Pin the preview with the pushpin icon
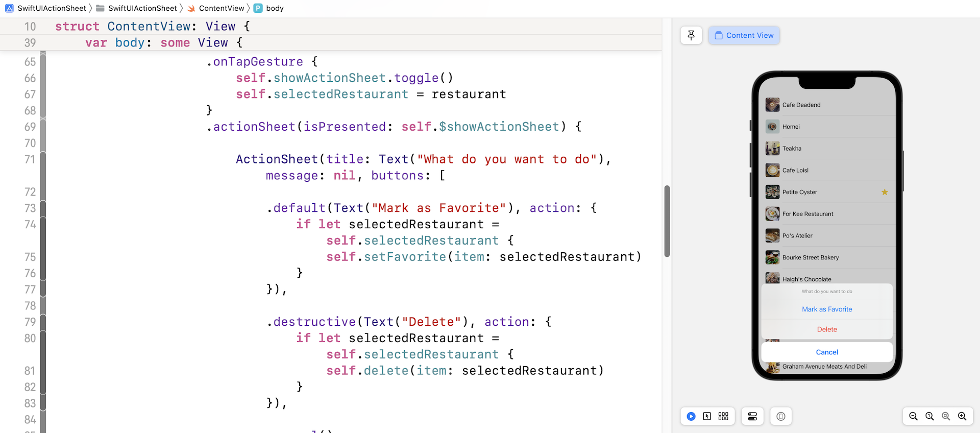The width and height of the screenshot is (980, 433). tap(691, 35)
